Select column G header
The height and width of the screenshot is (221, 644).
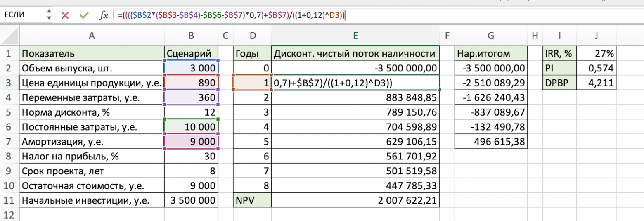coord(490,36)
